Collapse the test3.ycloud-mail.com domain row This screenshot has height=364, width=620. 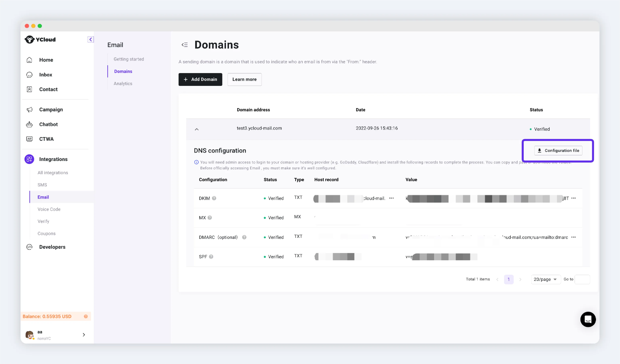coord(197,129)
